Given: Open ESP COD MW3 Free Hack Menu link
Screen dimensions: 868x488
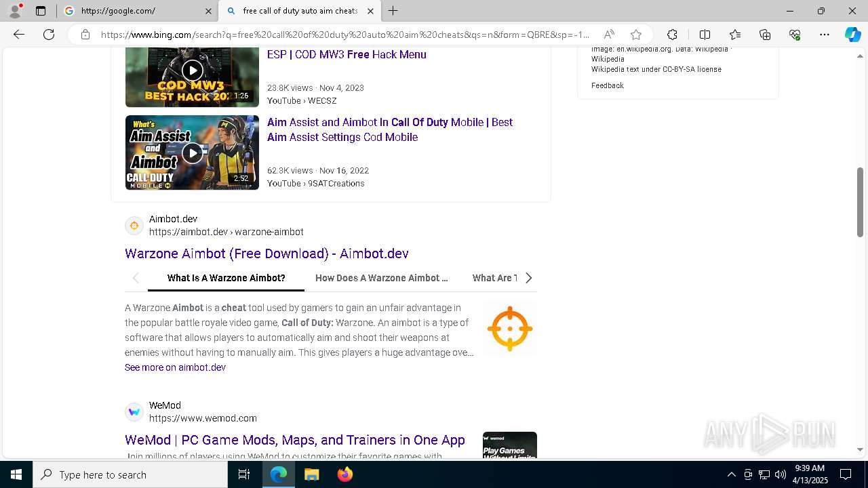Looking at the screenshot, I should [x=347, y=55].
